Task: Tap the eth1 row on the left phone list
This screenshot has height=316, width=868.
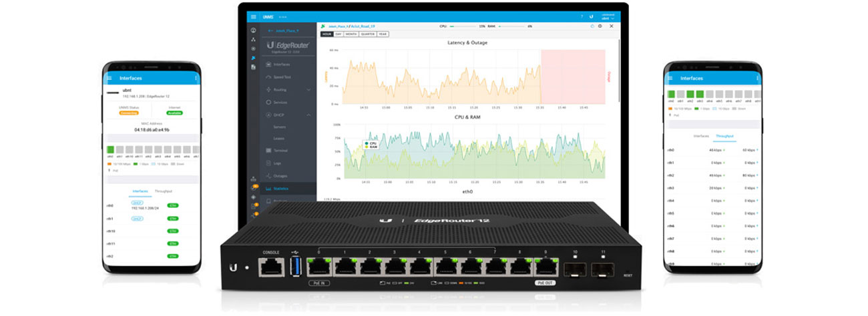Action: pyautogui.click(x=152, y=219)
